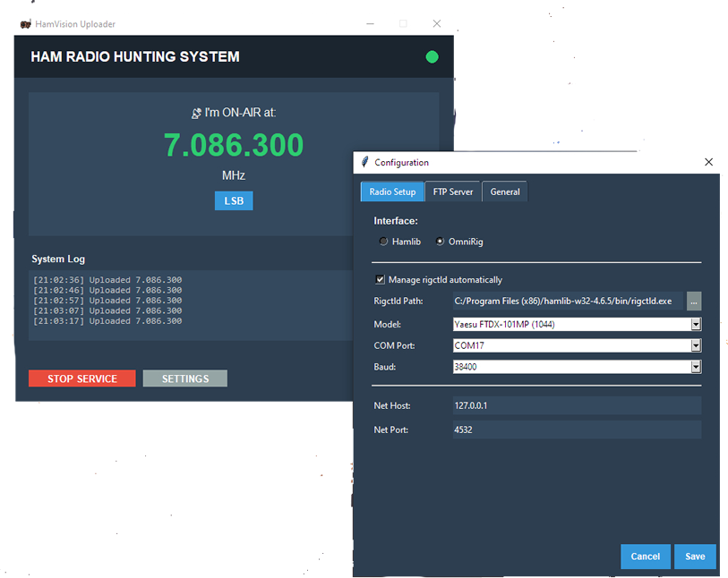Click the green connection status indicator
This screenshot has height=578, width=728.
[x=432, y=57]
